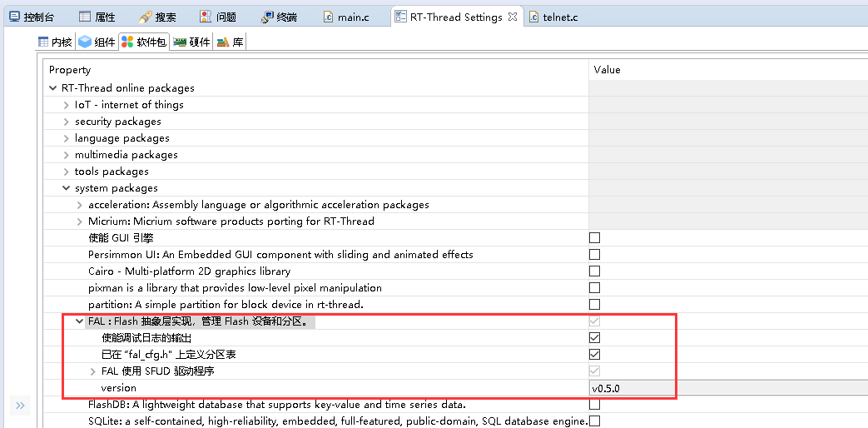
Task: Expand FAL 使用 SFUD 驱动程序 node
Action: [93, 371]
